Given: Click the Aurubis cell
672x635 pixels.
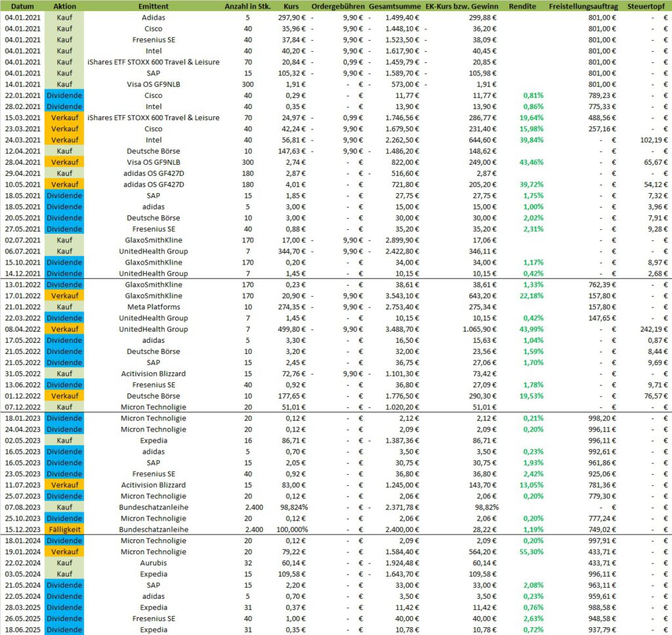Looking at the screenshot, I should pyautogui.click(x=154, y=564).
